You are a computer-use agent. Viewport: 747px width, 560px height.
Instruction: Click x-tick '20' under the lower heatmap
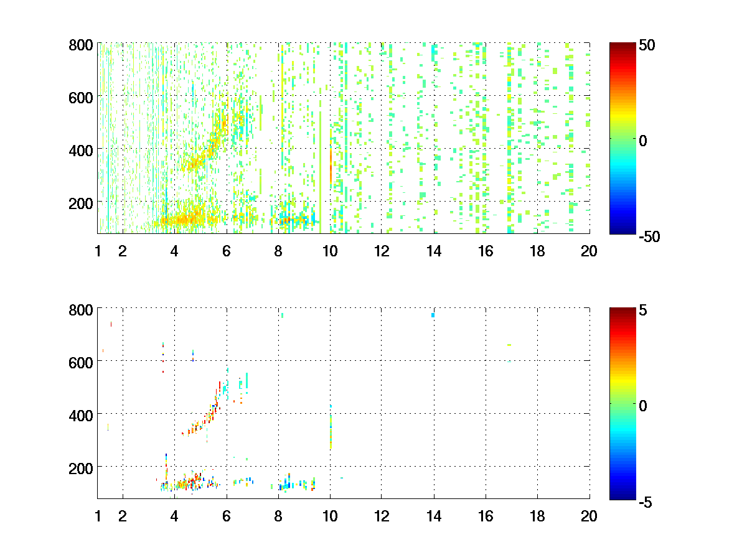(x=589, y=516)
